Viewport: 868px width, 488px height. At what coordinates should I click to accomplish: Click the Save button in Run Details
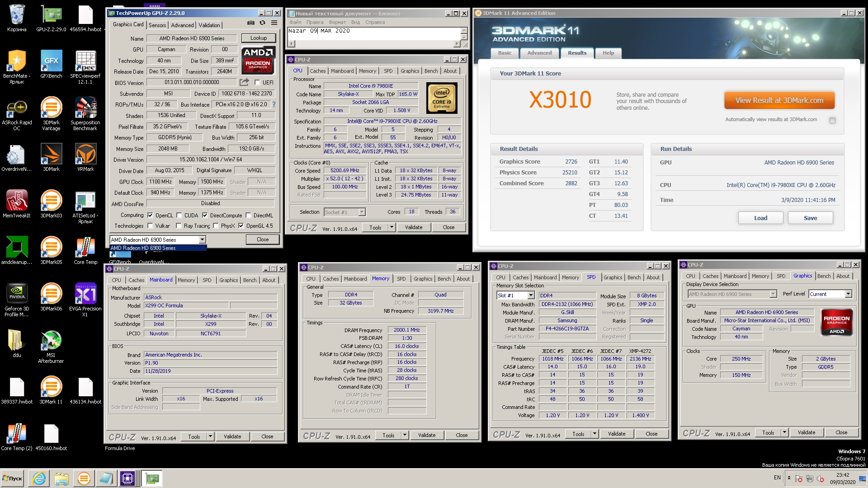coord(810,218)
